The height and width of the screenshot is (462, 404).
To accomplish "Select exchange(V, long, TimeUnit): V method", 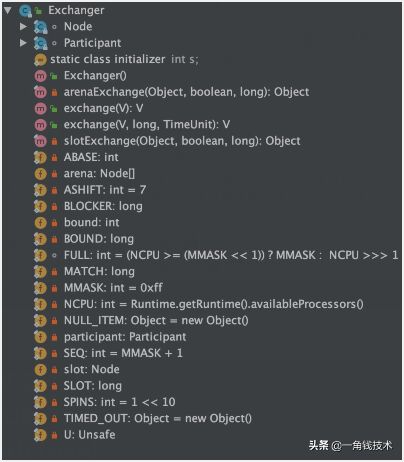I will click(x=147, y=125).
